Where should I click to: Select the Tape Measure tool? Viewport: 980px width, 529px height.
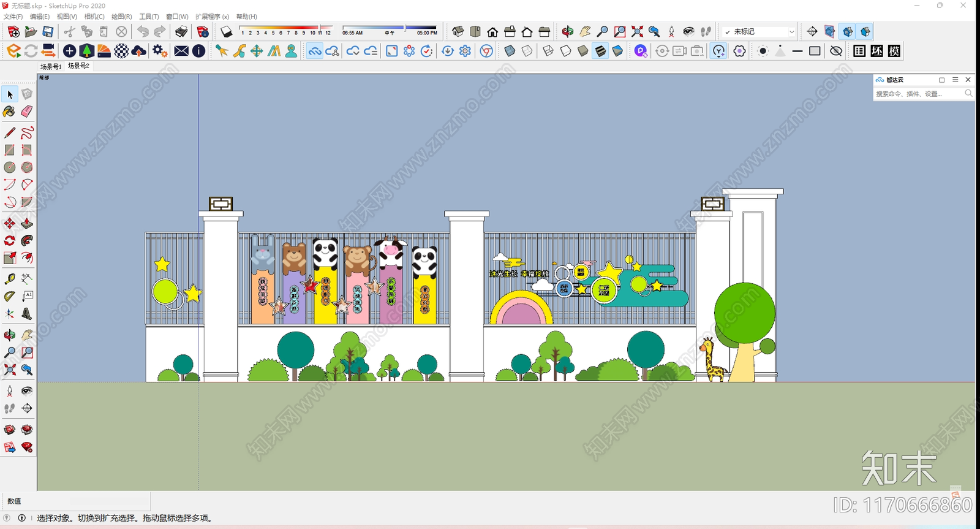pyautogui.click(x=10, y=279)
